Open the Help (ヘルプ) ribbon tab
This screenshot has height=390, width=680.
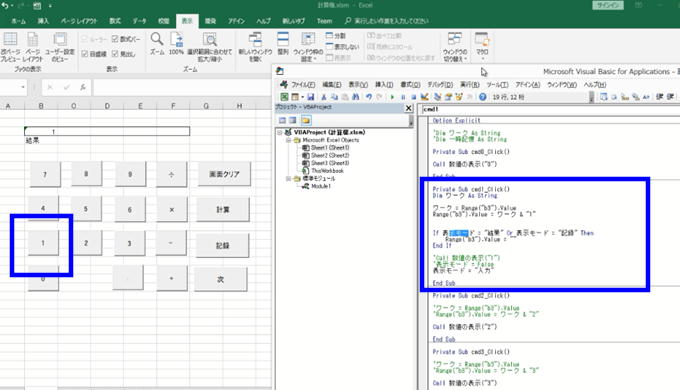pos(263,21)
